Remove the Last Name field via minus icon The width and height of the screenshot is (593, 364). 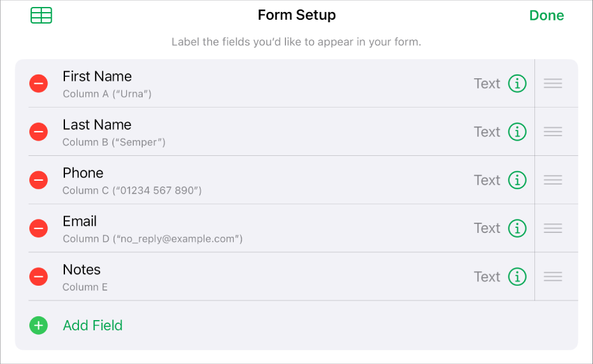tap(39, 132)
